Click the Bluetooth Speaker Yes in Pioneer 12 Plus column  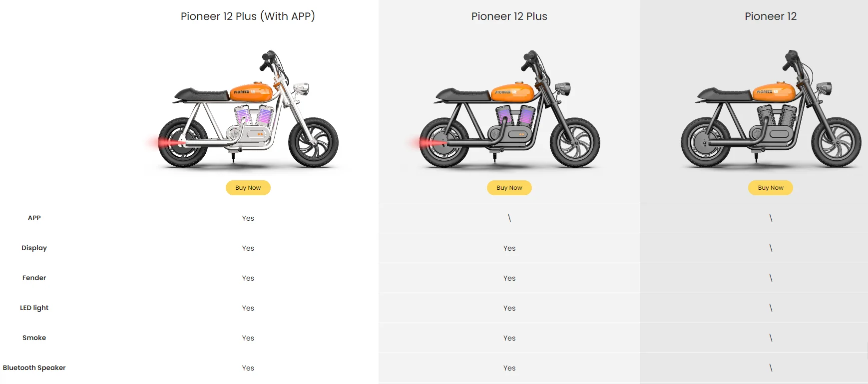[x=509, y=368]
